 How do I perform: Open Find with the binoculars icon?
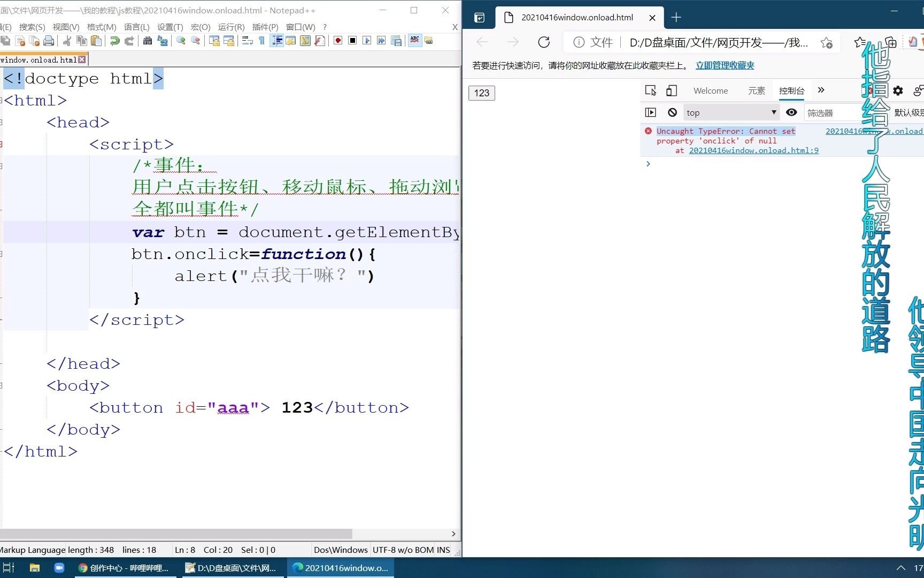tap(148, 41)
